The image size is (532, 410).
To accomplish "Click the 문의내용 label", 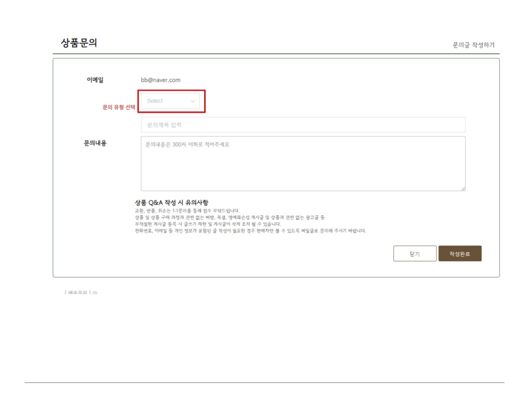I will tap(95, 143).
